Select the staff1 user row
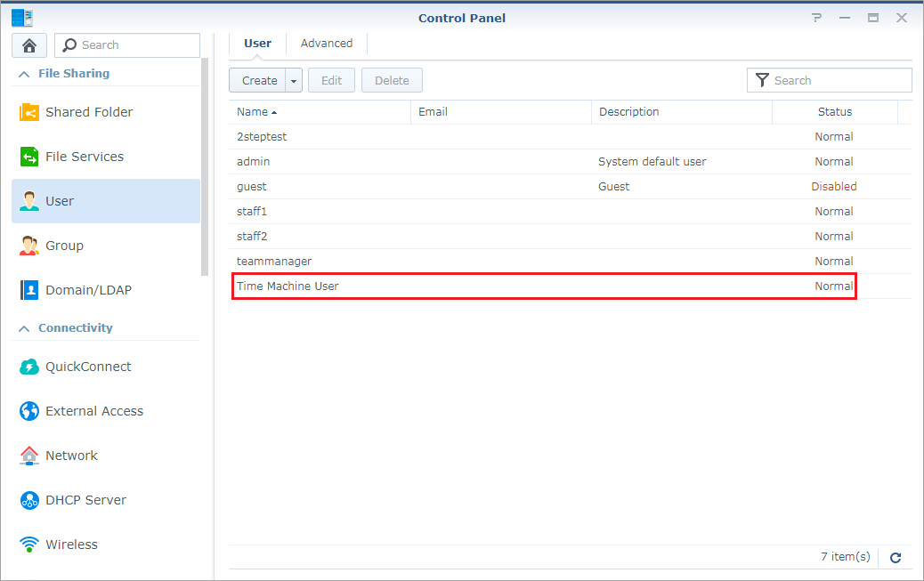This screenshot has height=581, width=924. point(571,212)
